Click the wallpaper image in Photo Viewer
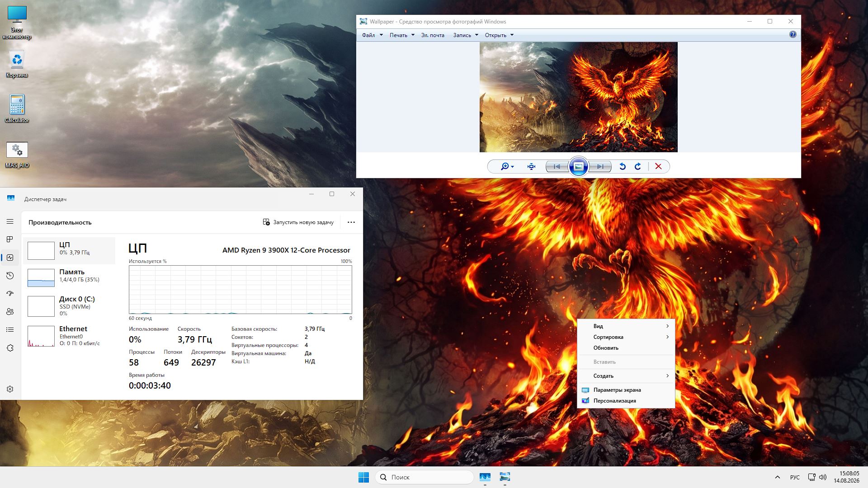This screenshot has width=868, height=488. pyautogui.click(x=579, y=97)
